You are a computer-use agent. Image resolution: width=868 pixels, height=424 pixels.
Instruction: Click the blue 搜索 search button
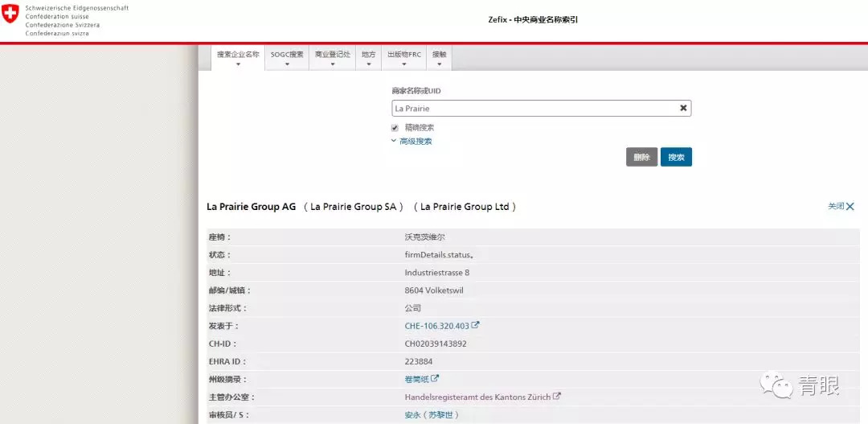676,157
